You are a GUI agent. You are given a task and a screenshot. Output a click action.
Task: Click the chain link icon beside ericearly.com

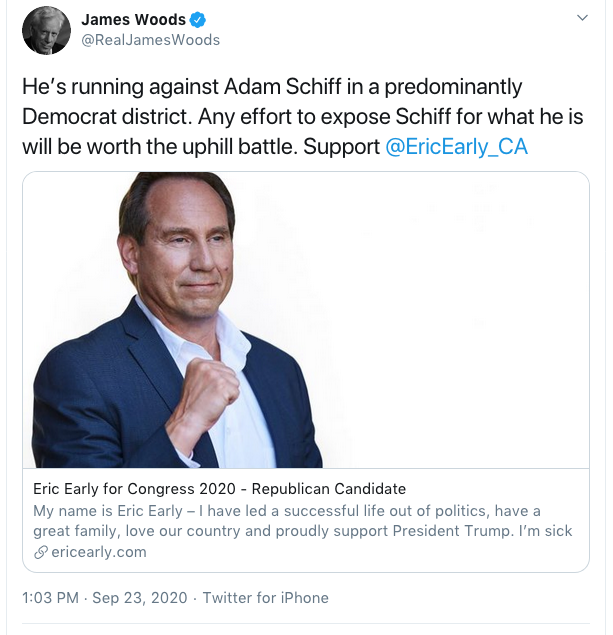41,552
